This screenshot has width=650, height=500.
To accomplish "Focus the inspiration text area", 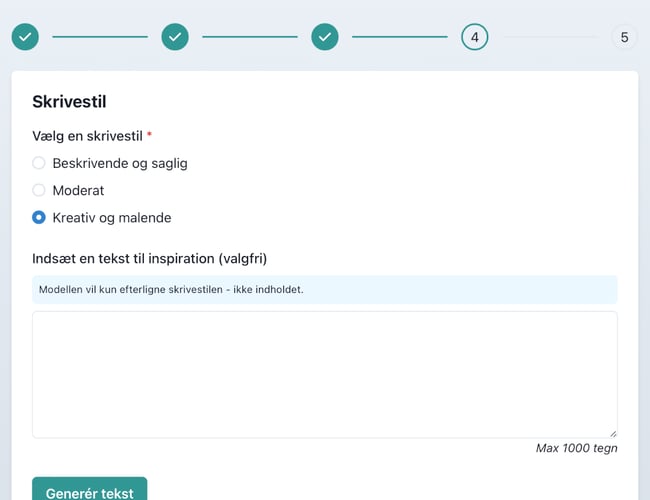I will tap(325, 375).
